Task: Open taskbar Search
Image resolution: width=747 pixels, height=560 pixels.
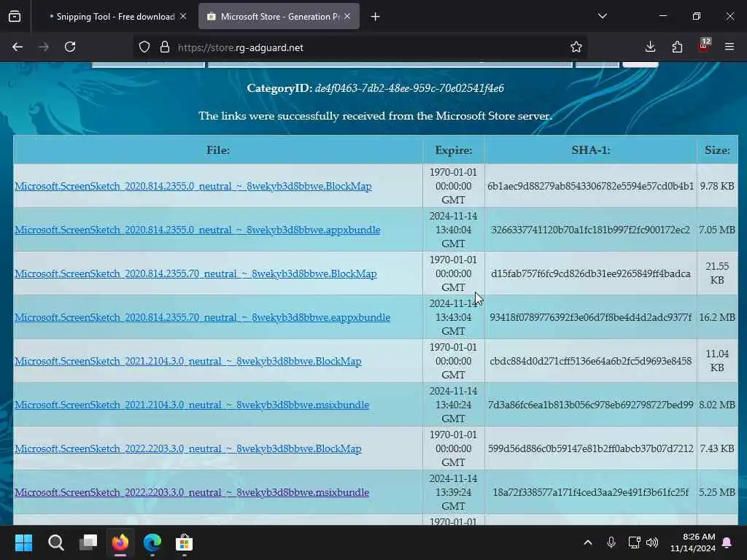Action: [55, 542]
